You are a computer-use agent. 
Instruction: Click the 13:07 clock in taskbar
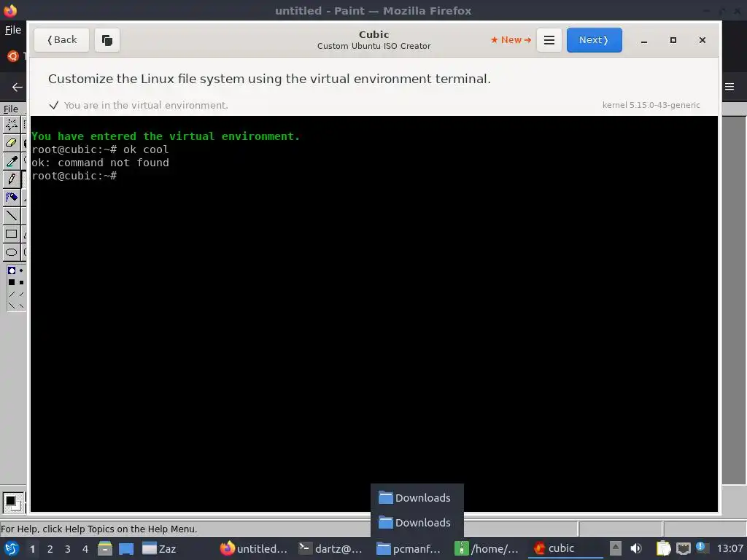(x=729, y=548)
